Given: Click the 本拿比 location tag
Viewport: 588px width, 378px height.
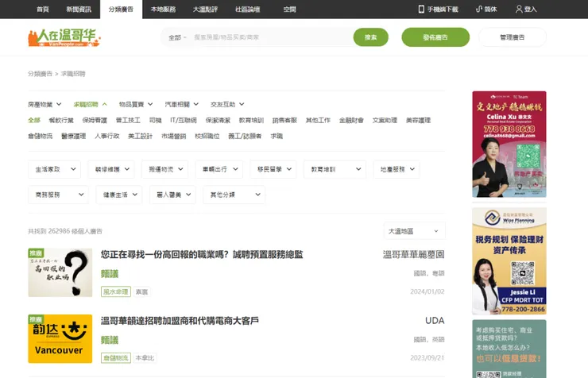Looking at the screenshot, I should 145,358.
